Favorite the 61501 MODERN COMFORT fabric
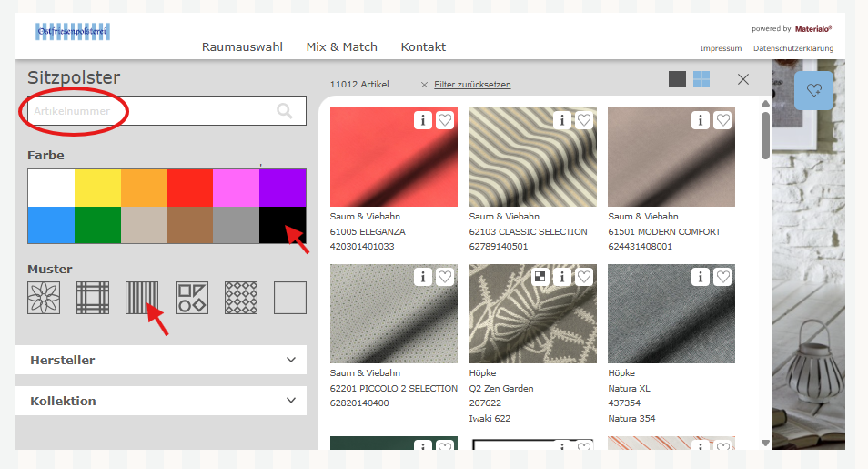Screen dimensions: 868x469 point(723,120)
